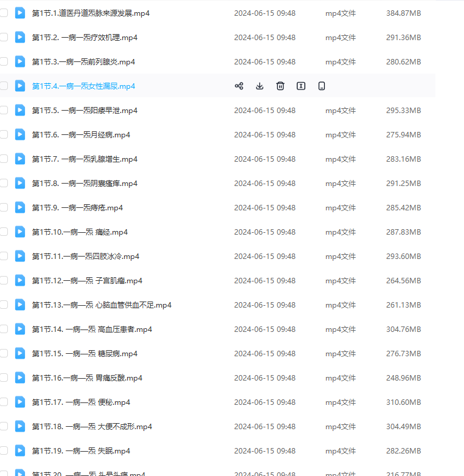Viewport: 464px width, 476px height.
Task: Click video icon beside 第1节.15 糖尿病.mp4
Action: pos(20,353)
